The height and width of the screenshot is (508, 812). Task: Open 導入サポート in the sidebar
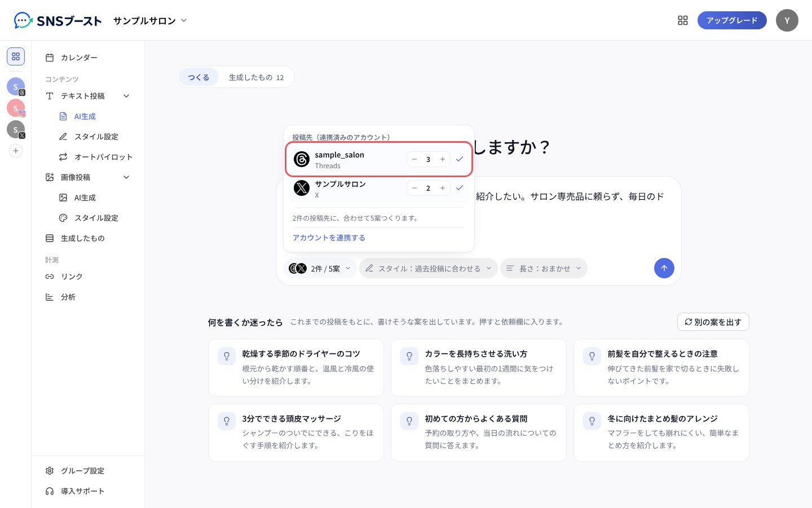[88, 491]
